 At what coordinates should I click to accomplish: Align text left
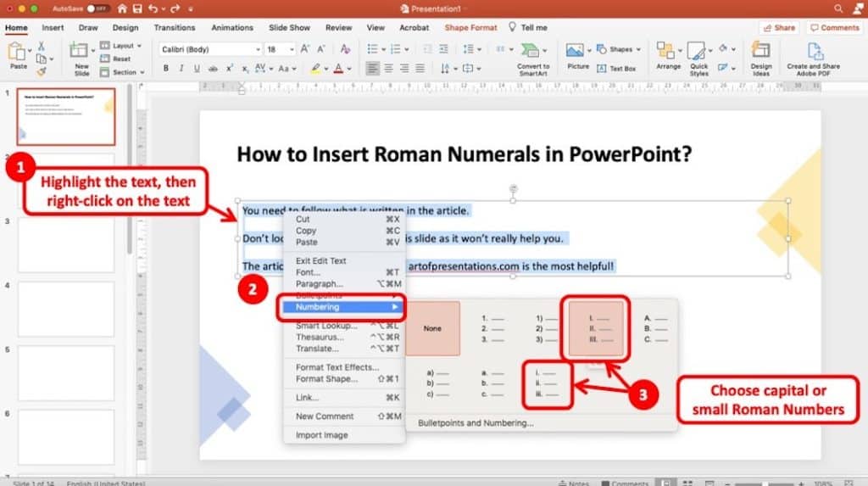pos(373,68)
